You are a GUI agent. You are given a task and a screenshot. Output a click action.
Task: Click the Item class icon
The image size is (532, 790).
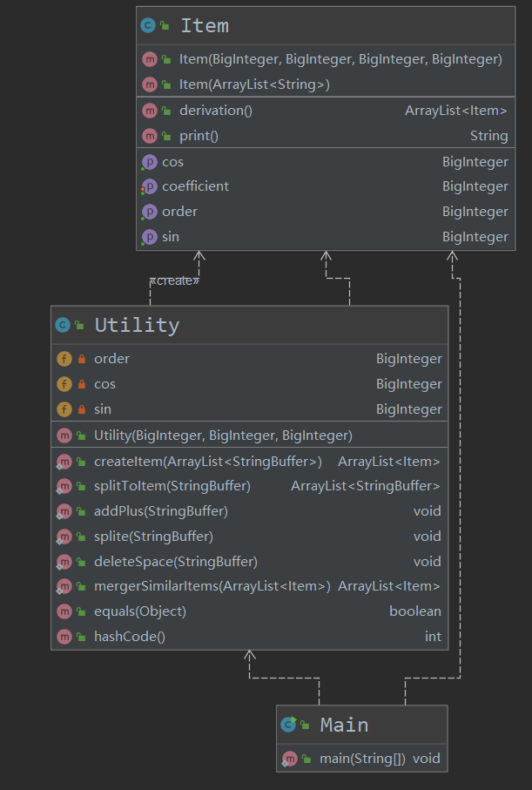click(x=147, y=26)
